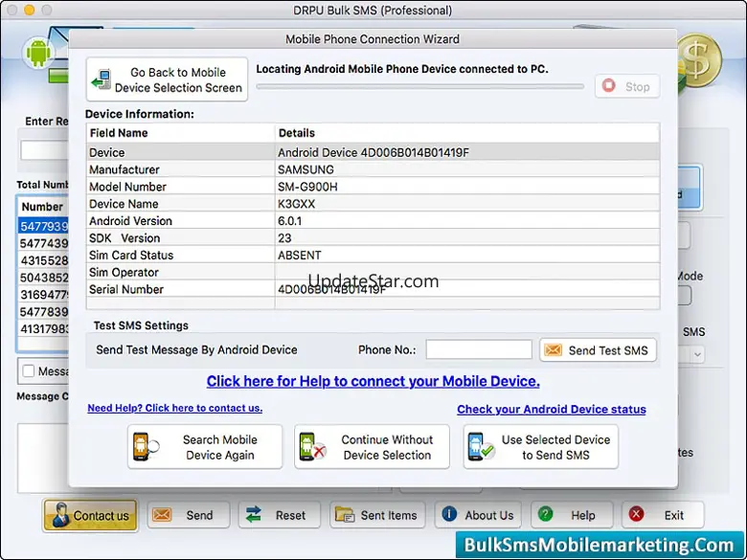Click Use Selected Device to Send SMS
The image size is (747, 560).
point(541,447)
